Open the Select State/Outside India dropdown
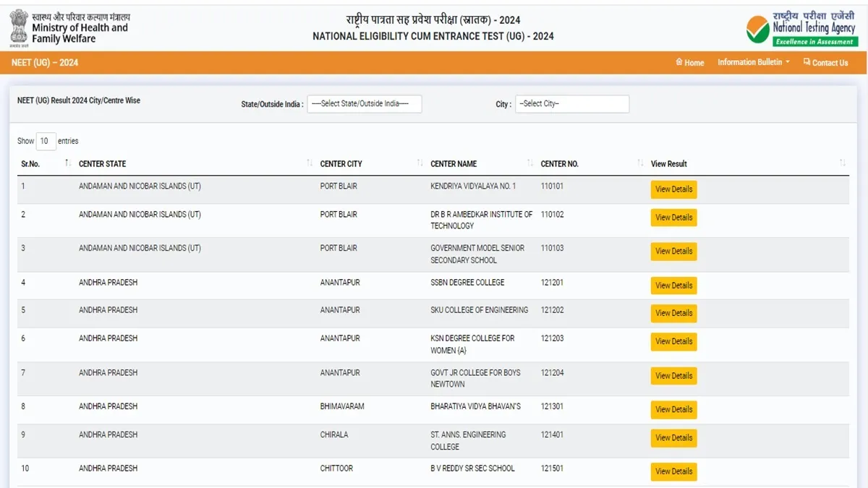 365,104
